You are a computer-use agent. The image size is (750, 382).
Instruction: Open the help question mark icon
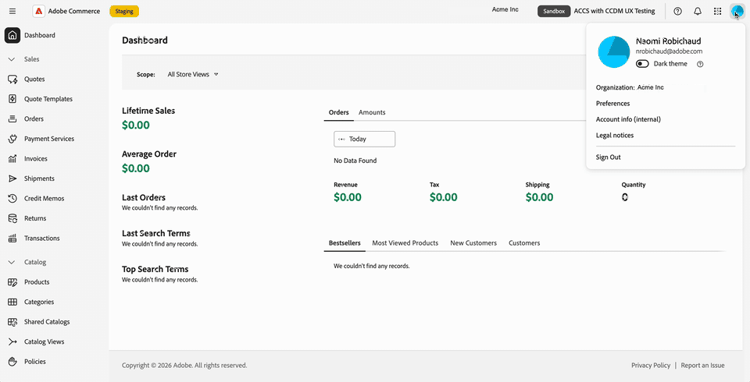[x=677, y=11]
